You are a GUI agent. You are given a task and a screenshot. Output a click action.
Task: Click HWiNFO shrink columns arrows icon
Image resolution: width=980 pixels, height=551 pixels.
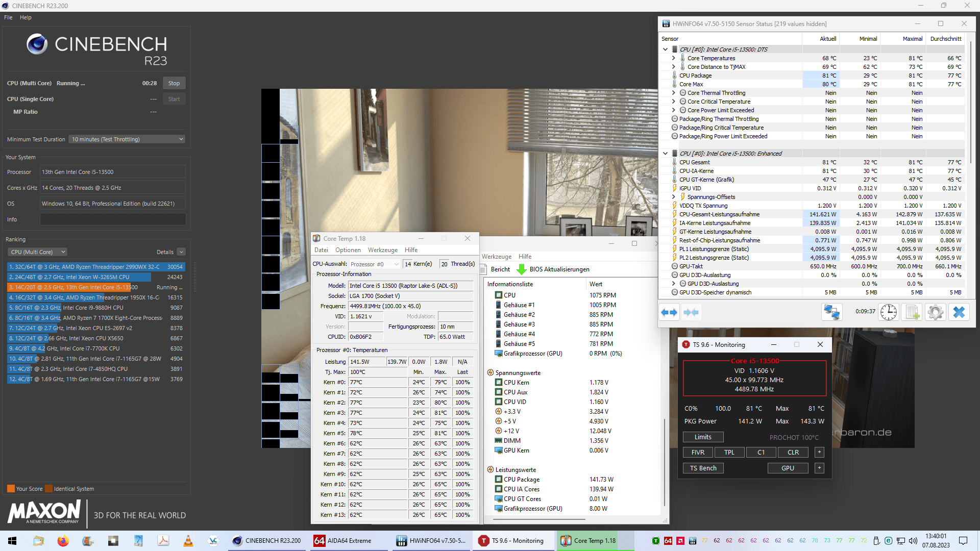(x=691, y=312)
